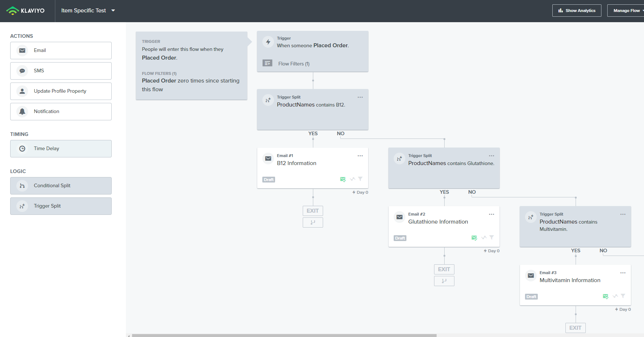Click smart sending icon on Email #1

[343, 179]
